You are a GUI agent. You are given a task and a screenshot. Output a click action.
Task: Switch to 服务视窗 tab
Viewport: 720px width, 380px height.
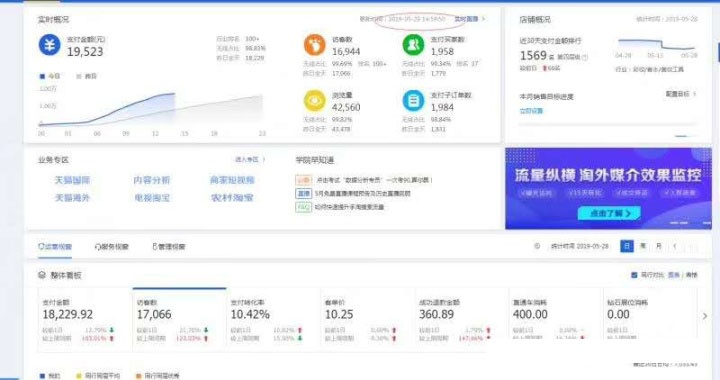pos(112,246)
